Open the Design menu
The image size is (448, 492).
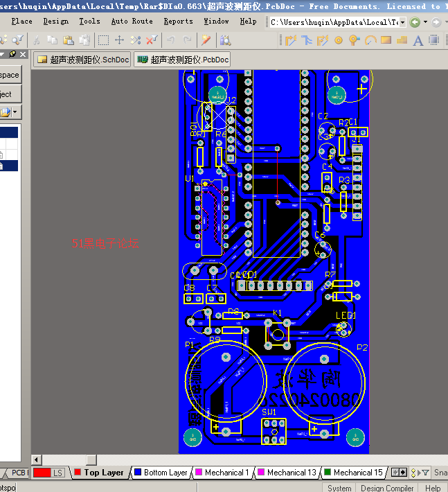(56, 21)
